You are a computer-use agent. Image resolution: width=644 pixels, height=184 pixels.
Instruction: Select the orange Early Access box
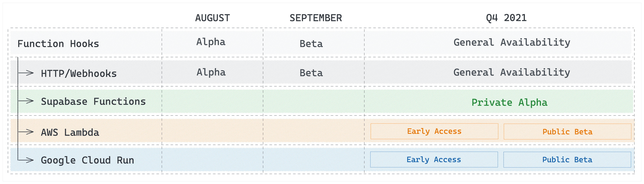pos(434,131)
